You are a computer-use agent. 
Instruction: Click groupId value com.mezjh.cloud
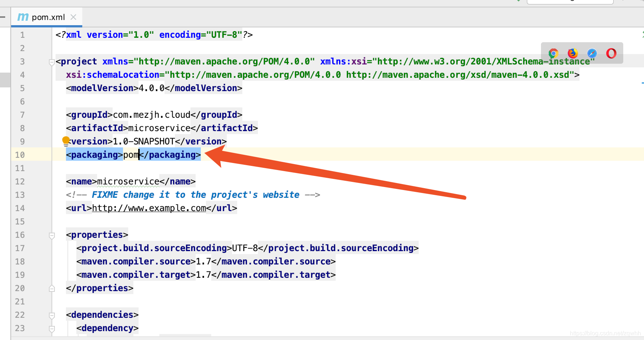point(152,115)
